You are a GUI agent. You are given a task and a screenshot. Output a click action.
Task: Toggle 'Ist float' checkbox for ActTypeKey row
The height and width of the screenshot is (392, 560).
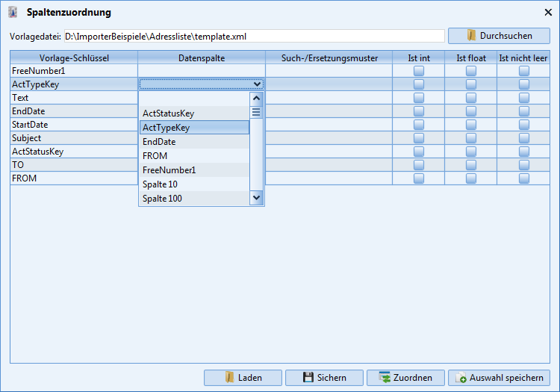click(471, 84)
